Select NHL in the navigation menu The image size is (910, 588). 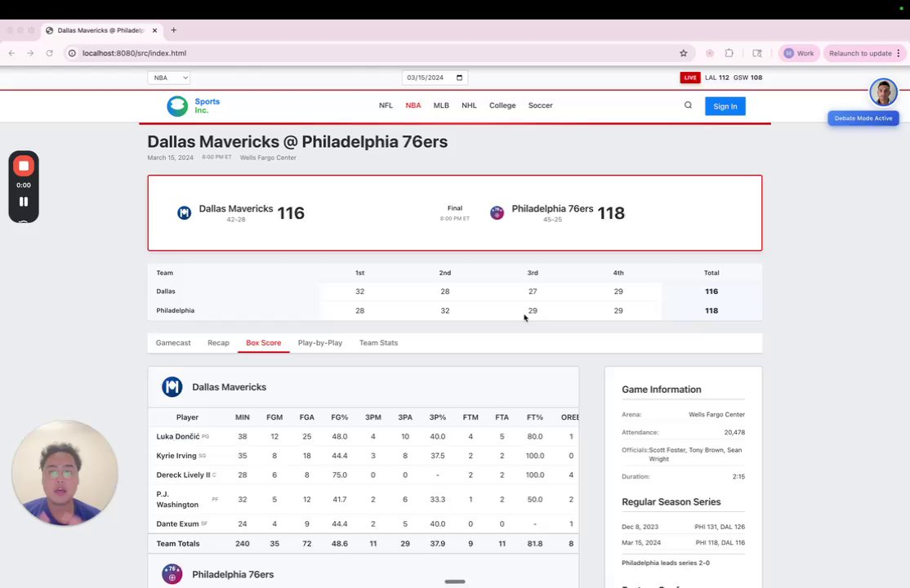[x=469, y=105]
